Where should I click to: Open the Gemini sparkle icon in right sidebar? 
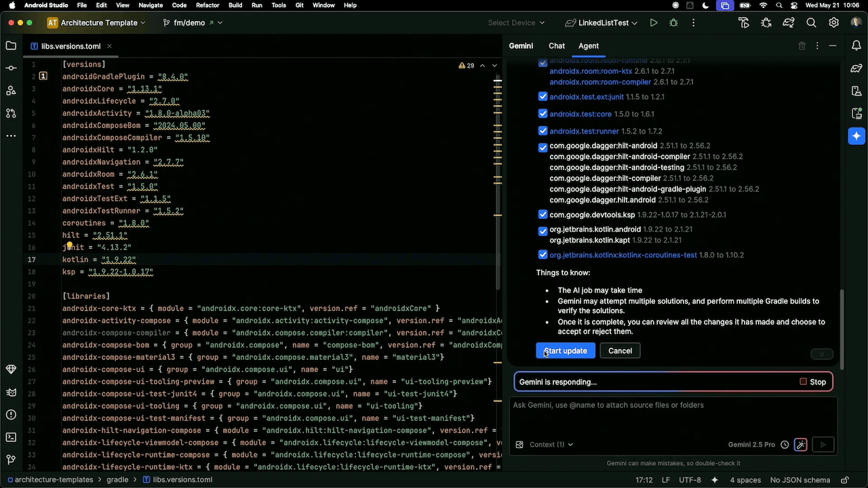[x=856, y=136]
